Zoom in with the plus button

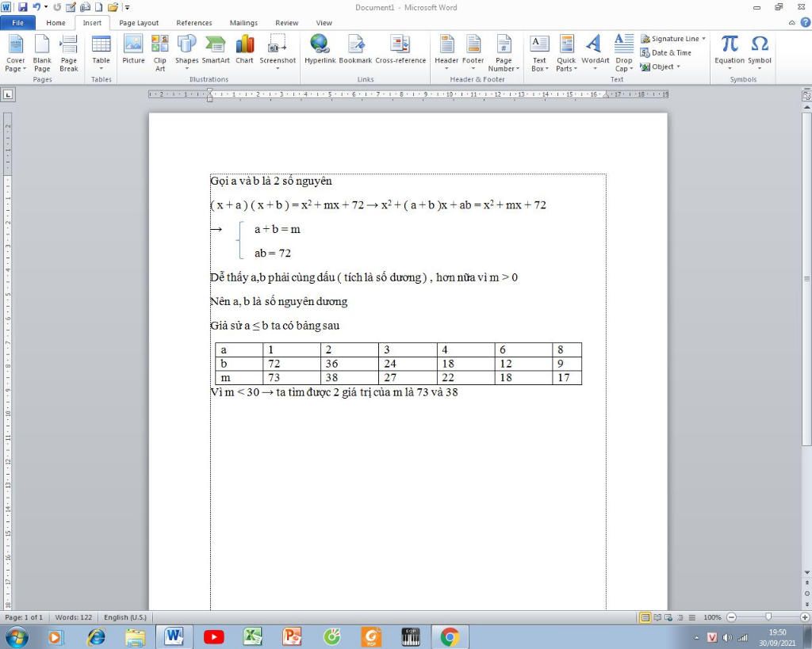(x=806, y=617)
